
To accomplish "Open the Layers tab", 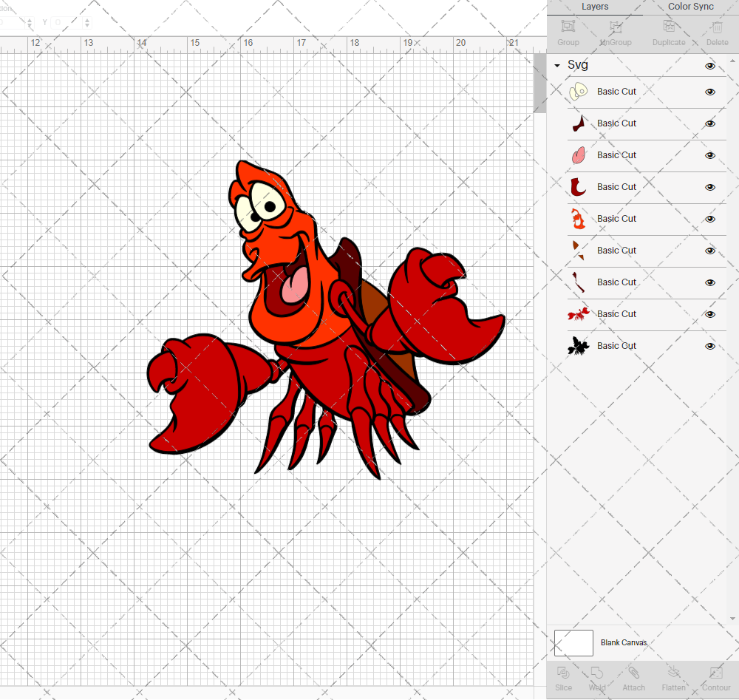I will click(594, 7).
